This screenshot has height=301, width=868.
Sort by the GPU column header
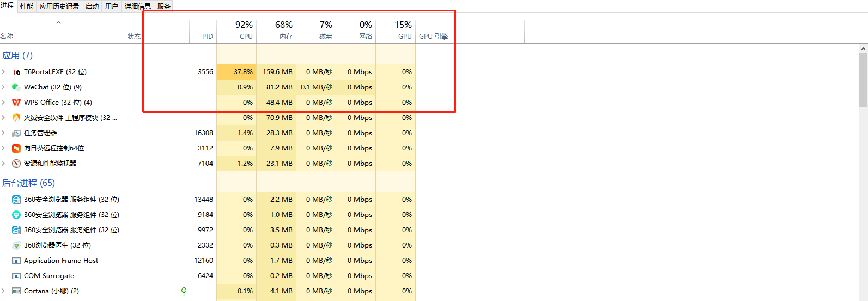pyautogui.click(x=396, y=32)
